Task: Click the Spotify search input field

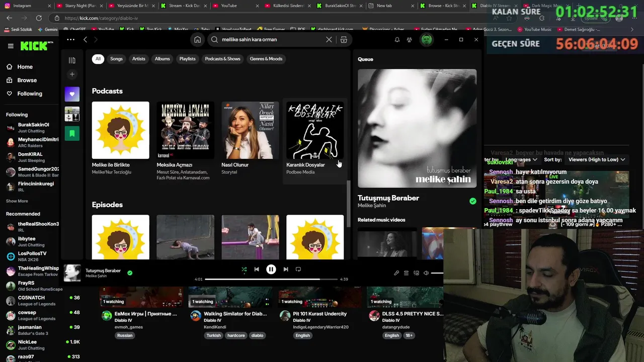Action: pyautogui.click(x=272, y=39)
